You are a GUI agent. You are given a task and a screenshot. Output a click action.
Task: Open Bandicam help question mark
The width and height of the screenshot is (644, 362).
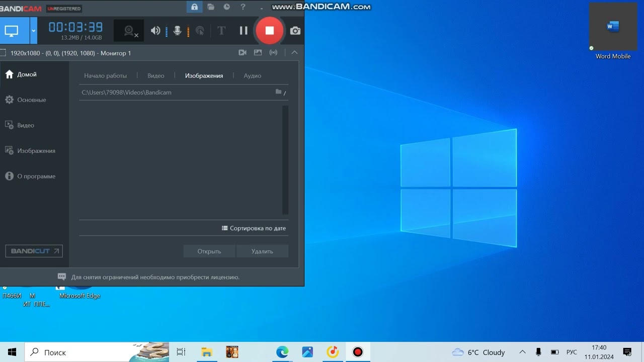click(x=243, y=7)
